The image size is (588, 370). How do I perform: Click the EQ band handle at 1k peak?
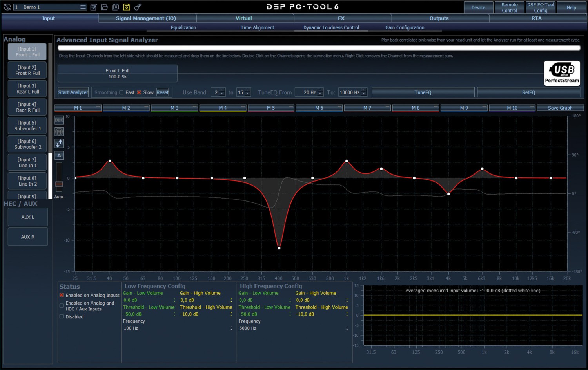click(x=347, y=161)
